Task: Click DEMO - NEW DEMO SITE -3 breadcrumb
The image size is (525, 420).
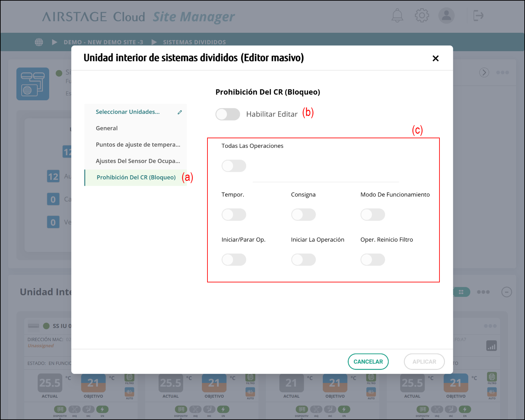Action: click(103, 42)
